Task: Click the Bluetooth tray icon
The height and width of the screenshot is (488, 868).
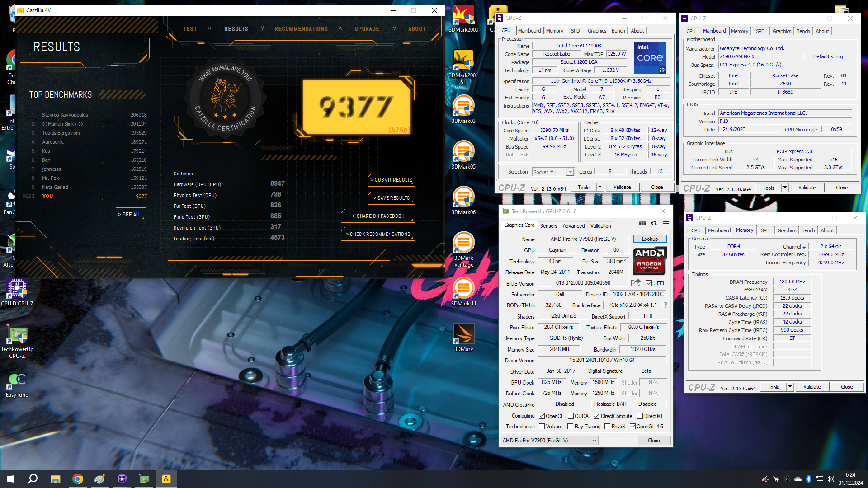Action: pyautogui.click(x=809, y=479)
